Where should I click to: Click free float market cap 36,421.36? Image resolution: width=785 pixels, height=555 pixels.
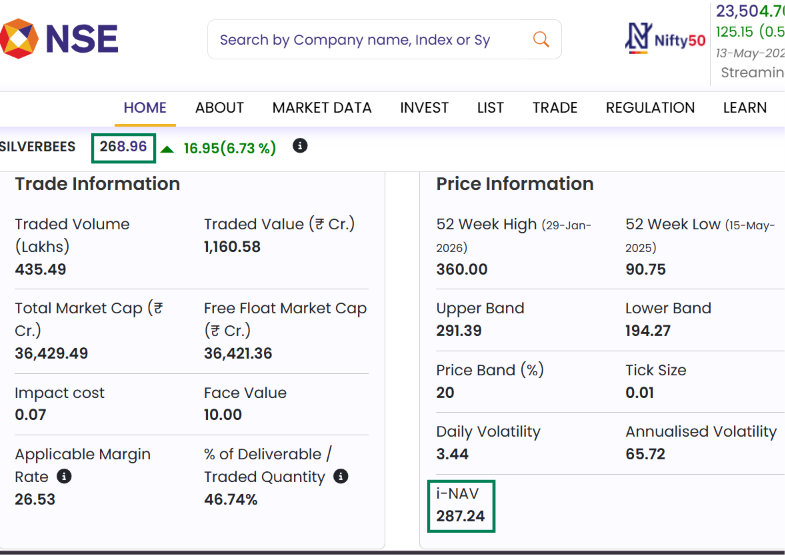(238, 353)
